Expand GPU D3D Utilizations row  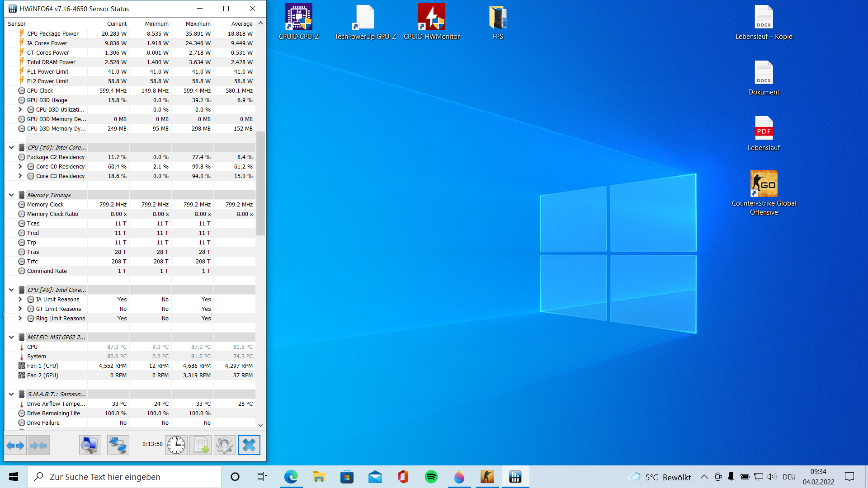point(20,110)
